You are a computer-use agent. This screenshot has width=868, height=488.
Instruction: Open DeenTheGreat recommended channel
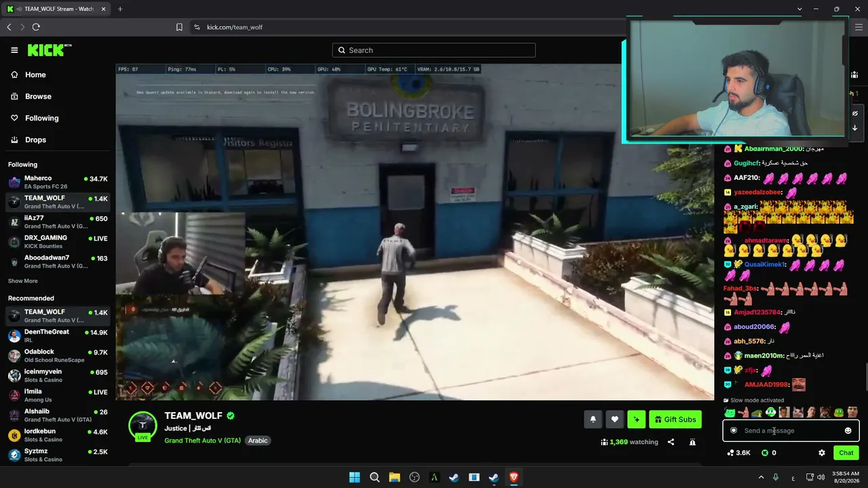(x=58, y=335)
